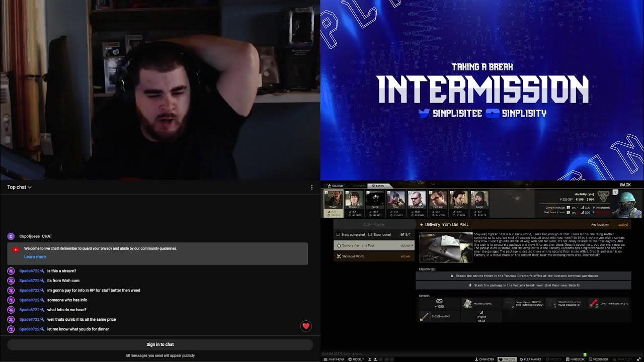
Task: Click the SINPLISITEE Twitter handle
Action: pos(457,113)
